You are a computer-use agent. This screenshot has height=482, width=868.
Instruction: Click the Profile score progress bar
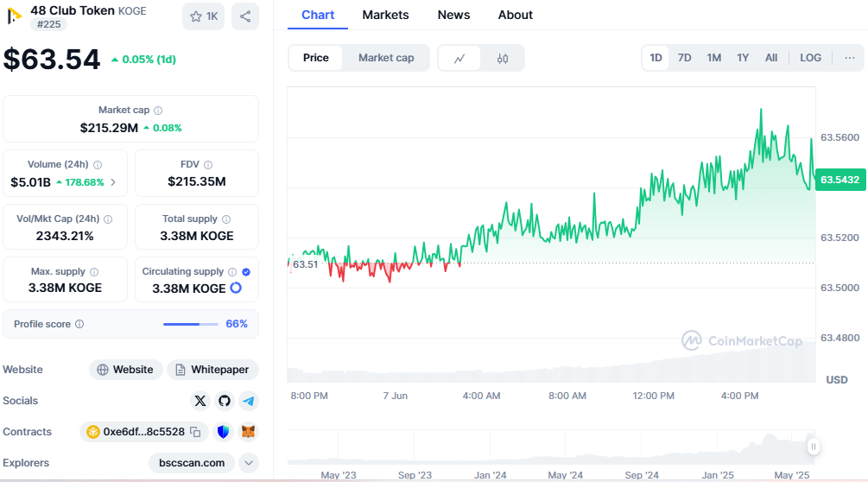[x=190, y=324]
